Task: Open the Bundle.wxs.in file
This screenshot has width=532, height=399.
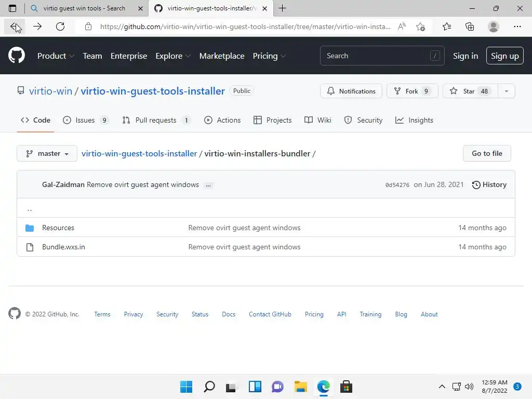Action: point(63,247)
